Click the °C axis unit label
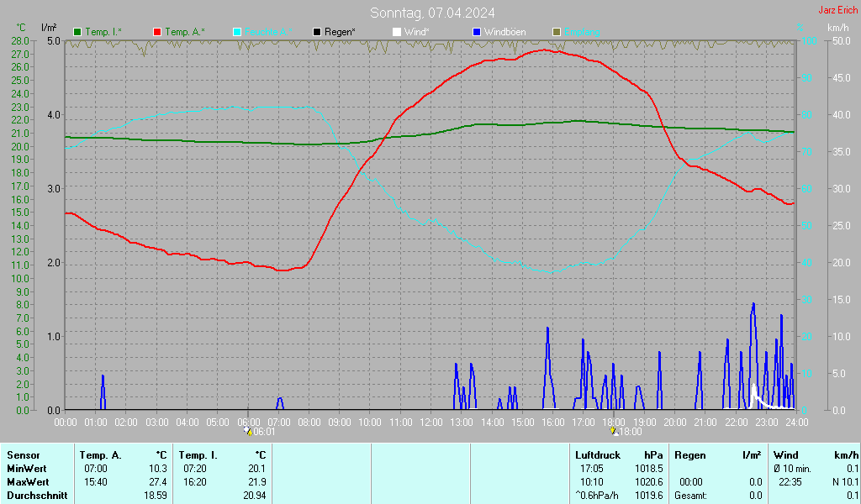 (x=21, y=28)
